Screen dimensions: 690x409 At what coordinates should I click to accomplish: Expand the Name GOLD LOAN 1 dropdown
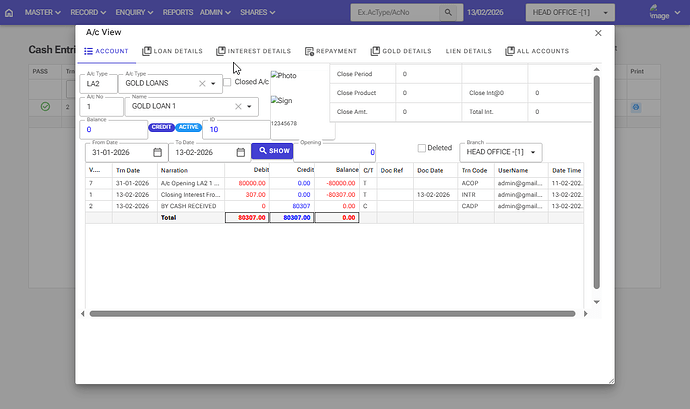point(250,106)
